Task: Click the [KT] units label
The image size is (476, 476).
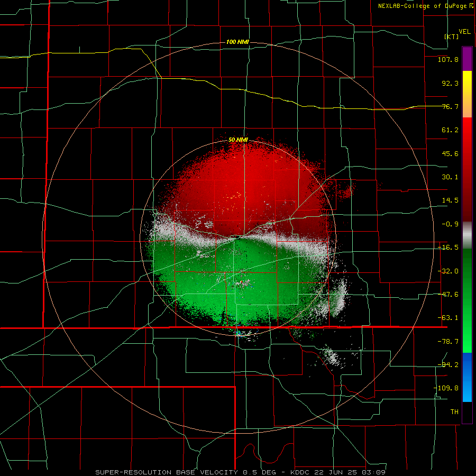Action: [452, 36]
